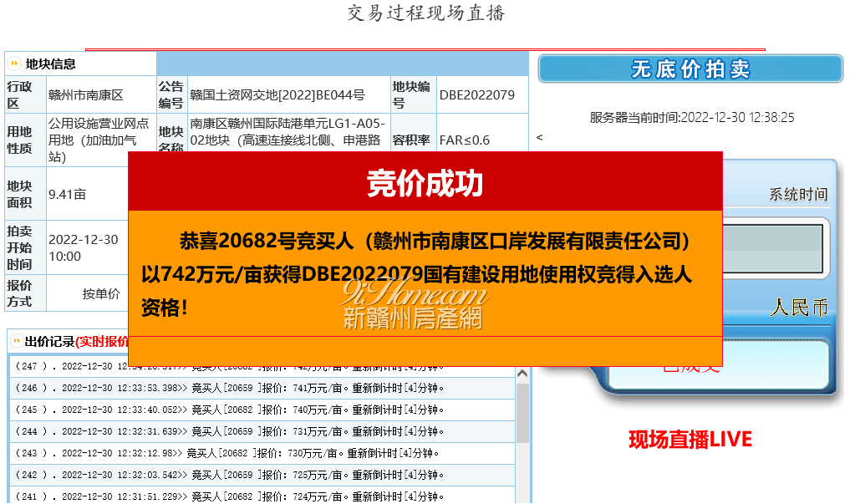Click the 交易过程现场直播 page title

[x=425, y=12]
